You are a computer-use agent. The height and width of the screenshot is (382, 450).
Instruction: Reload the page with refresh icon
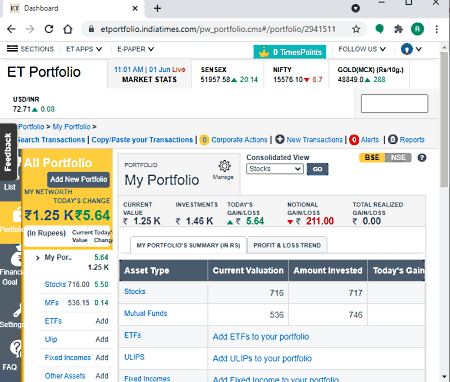(x=49, y=29)
